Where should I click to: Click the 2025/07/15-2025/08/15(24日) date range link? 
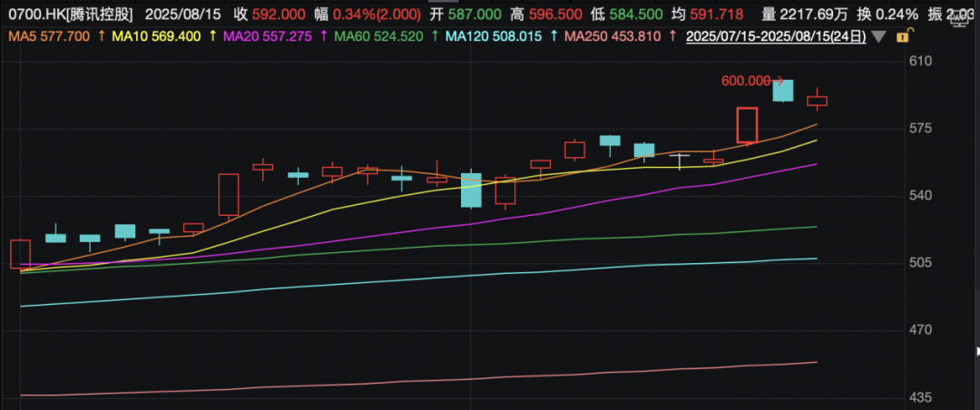coord(776,37)
